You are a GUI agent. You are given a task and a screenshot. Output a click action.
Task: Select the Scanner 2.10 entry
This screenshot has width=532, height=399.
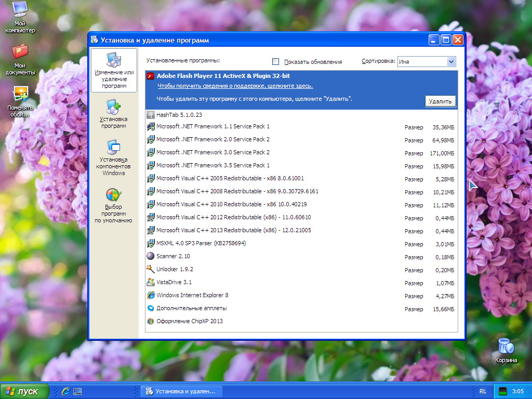coord(302,256)
